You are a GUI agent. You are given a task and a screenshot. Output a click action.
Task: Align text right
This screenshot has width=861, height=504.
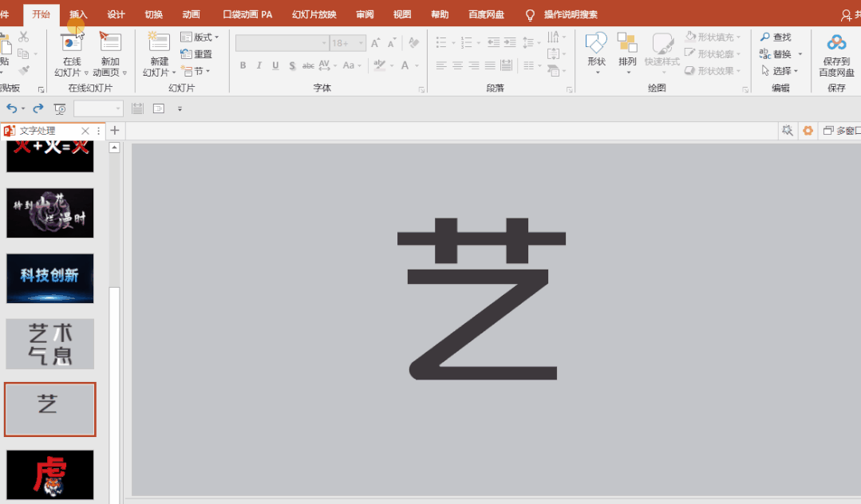point(474,65)
